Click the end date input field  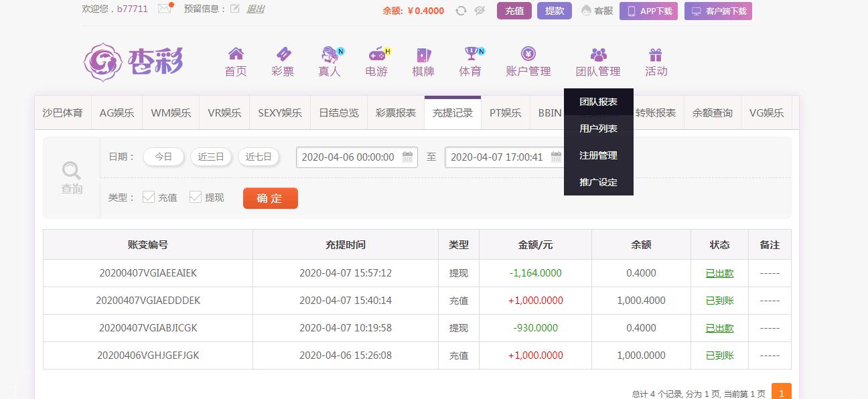click(x=506, y=157)
